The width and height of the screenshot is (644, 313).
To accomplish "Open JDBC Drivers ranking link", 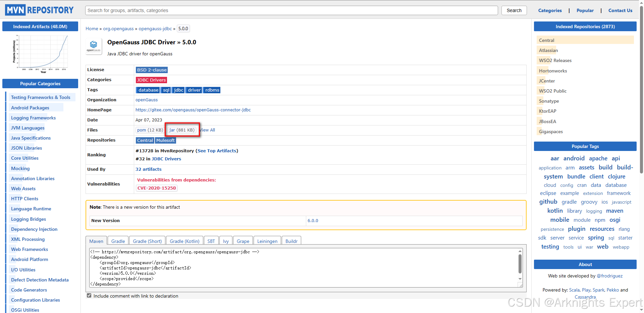I will 166,159.
